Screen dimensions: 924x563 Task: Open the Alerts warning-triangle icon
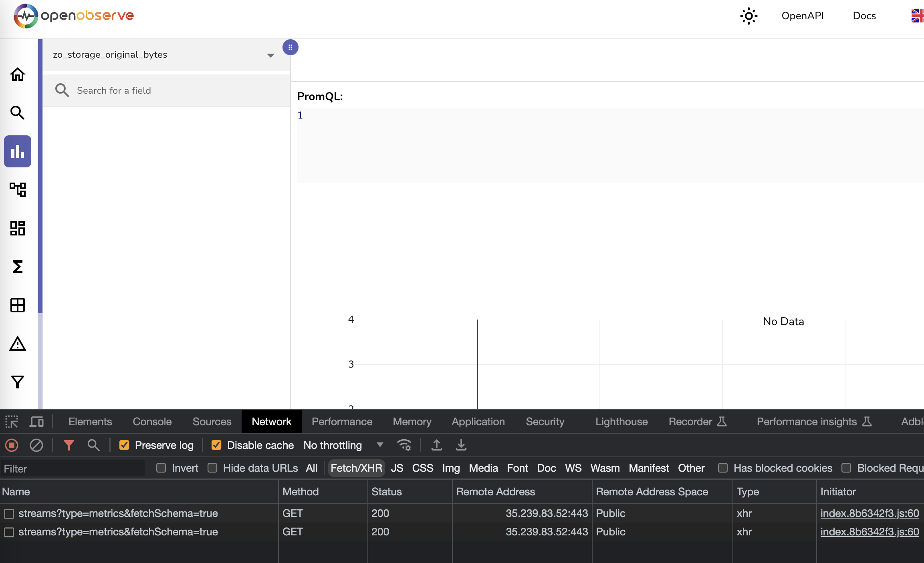coord(17,344)
